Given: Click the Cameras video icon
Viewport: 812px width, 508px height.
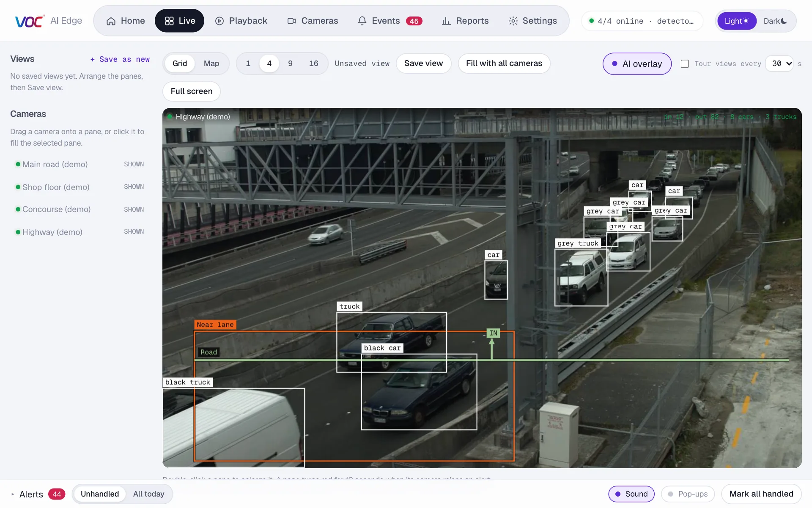Looking at the screenshot, I should click(291, 21).
